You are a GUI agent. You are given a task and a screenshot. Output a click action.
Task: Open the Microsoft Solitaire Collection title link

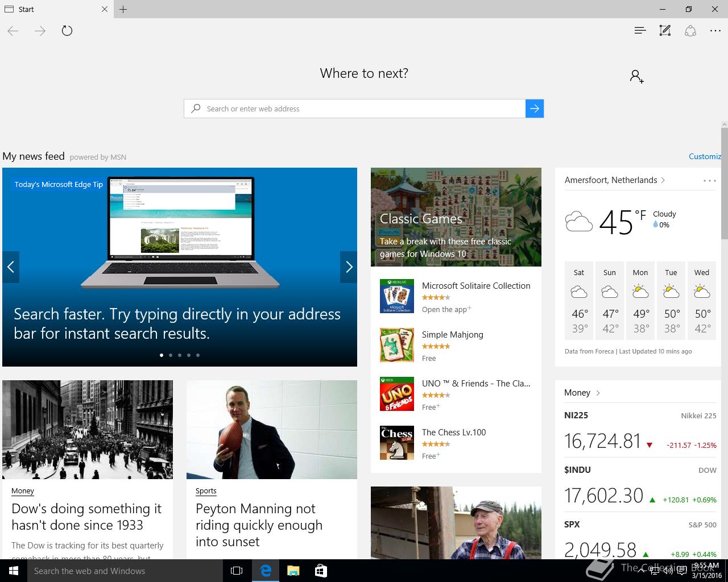pyautogui.click(x=476, y=286)
